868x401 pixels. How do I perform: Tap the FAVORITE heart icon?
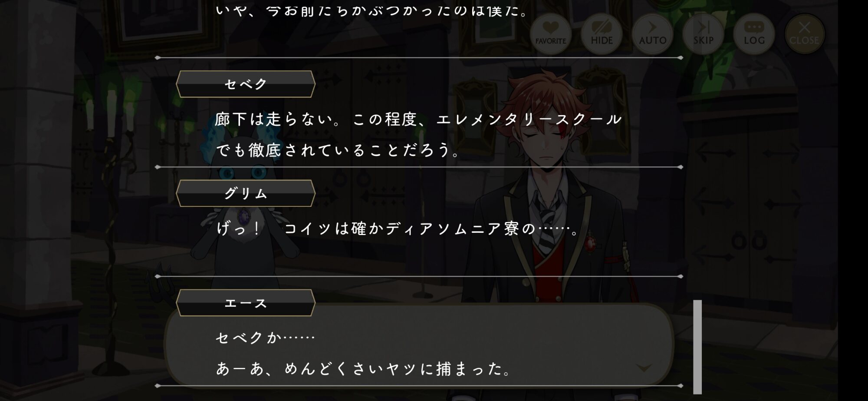tap(550, 34)
